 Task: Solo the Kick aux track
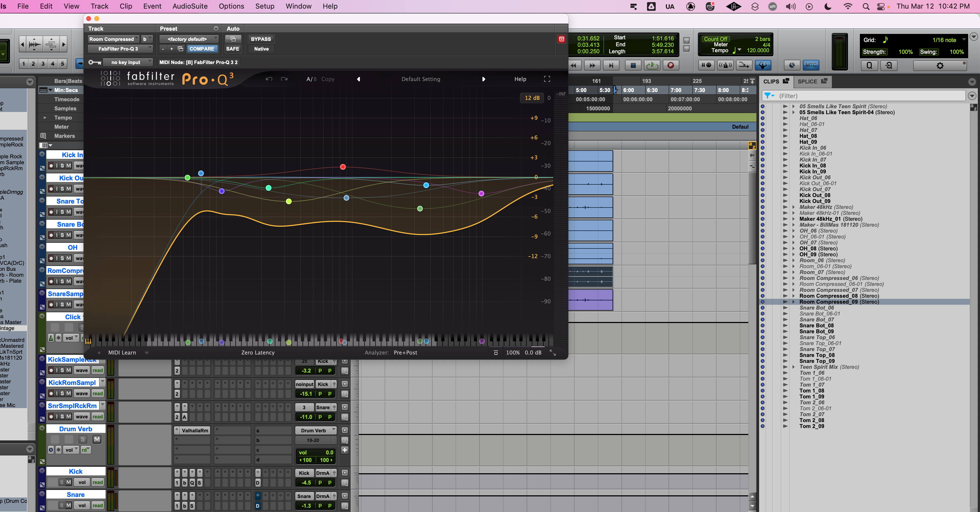click(62, 482)
